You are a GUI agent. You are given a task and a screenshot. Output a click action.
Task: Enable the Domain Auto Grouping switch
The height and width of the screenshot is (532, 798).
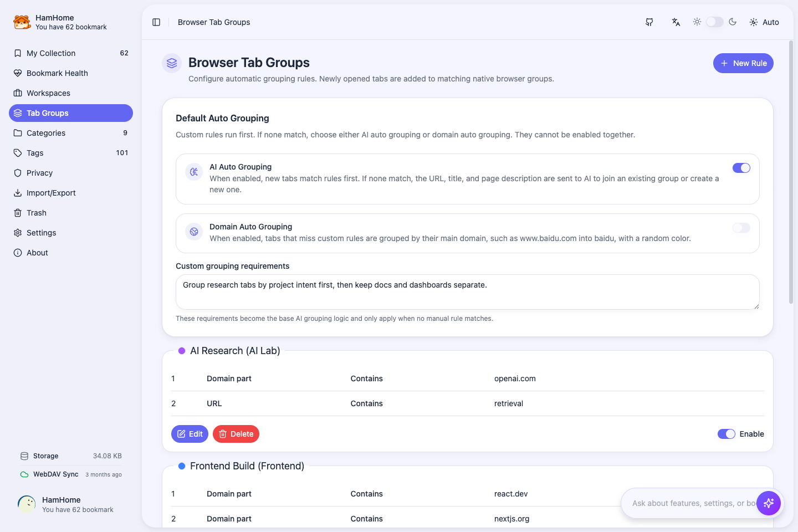pos(741,228)
